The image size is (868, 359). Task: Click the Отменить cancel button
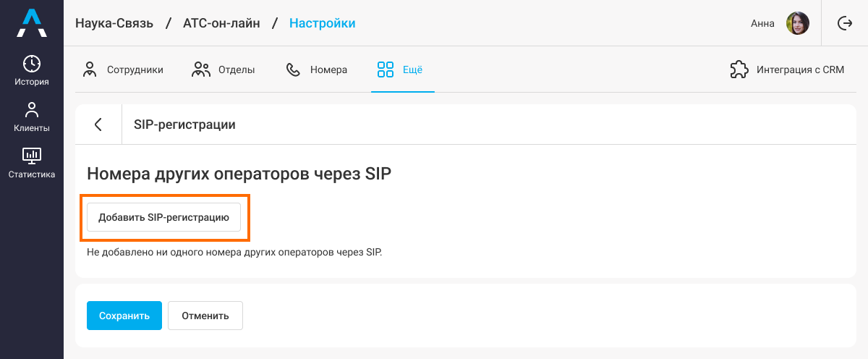pos(205,316)
